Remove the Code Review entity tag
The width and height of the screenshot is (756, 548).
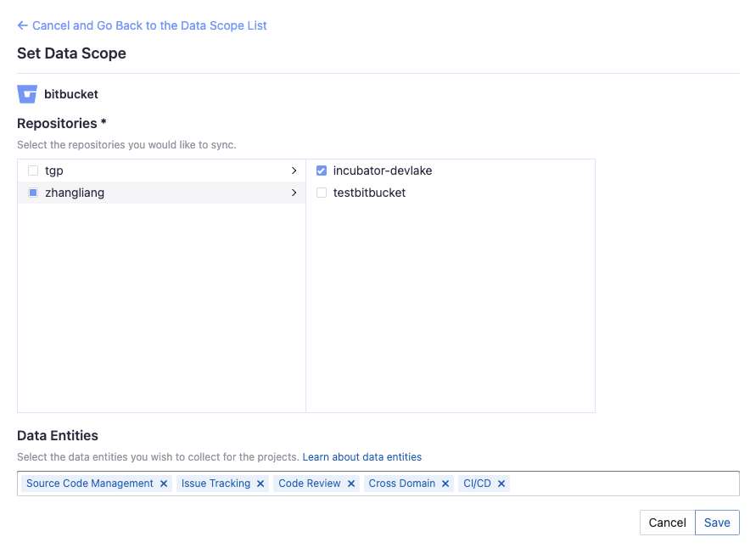[x=351, y=484]
